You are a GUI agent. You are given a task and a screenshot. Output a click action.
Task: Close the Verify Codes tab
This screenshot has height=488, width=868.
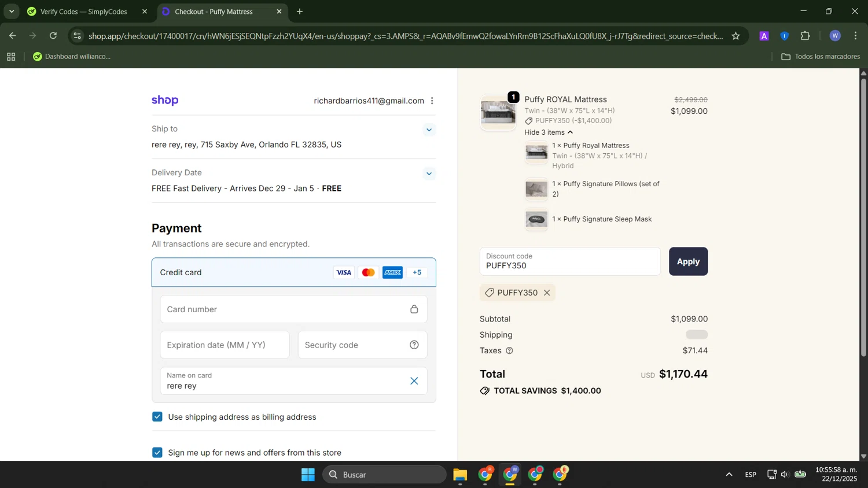pos(145,12)
